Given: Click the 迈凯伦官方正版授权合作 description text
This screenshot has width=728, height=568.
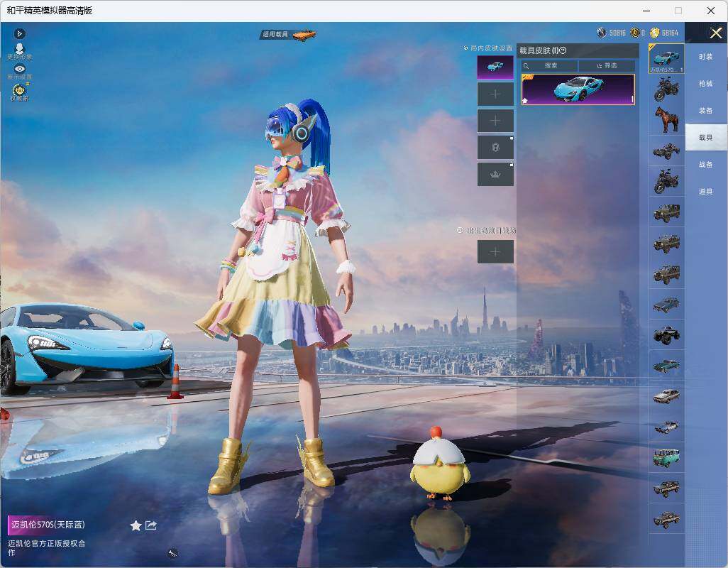Looking at the screenshot, I should [46, 547].
